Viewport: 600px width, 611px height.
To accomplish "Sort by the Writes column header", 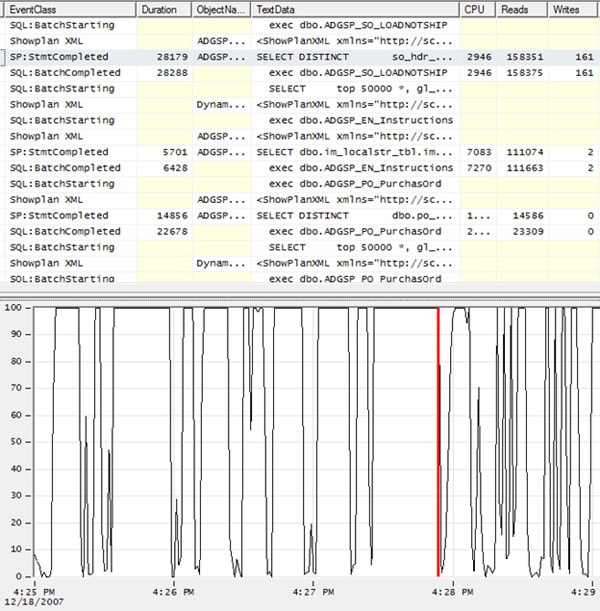I will (574, 10).
